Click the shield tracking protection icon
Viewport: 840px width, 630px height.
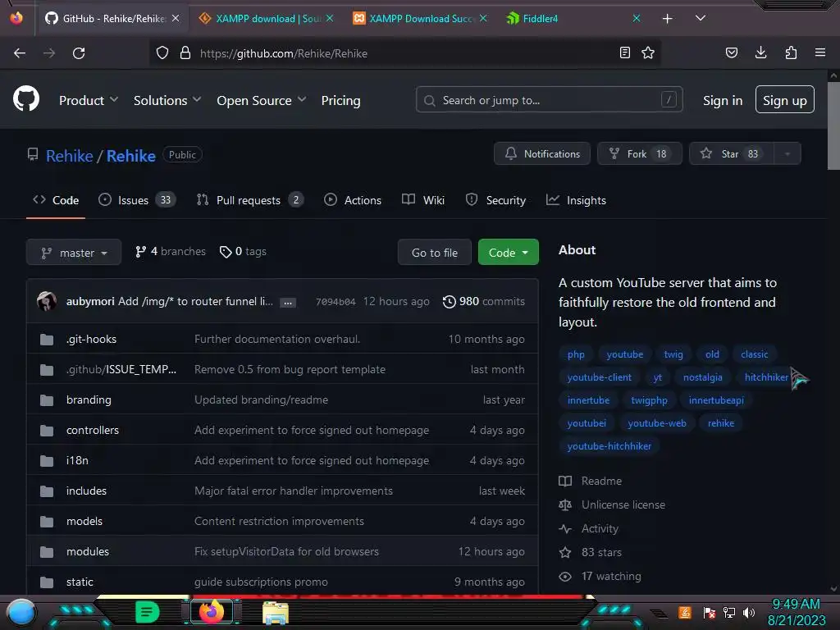tap(162, 53)
